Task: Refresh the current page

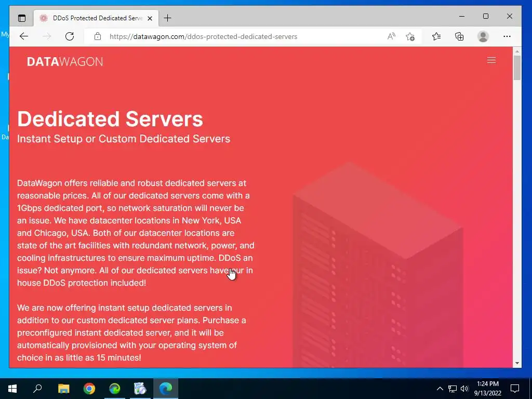Action: click(70, 36)
